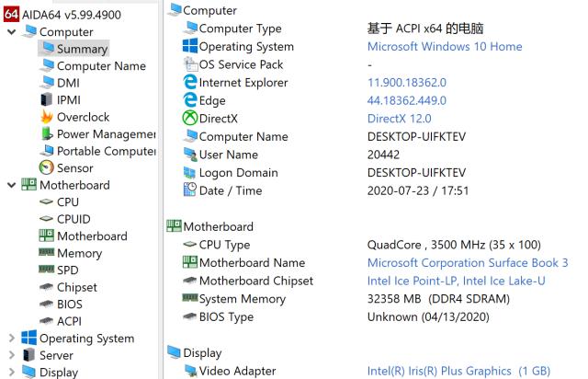The height and width of the screenshot is (379, 588).
Task: Click the Chipset icon in the tree
Action: click(x=47, y=287)
